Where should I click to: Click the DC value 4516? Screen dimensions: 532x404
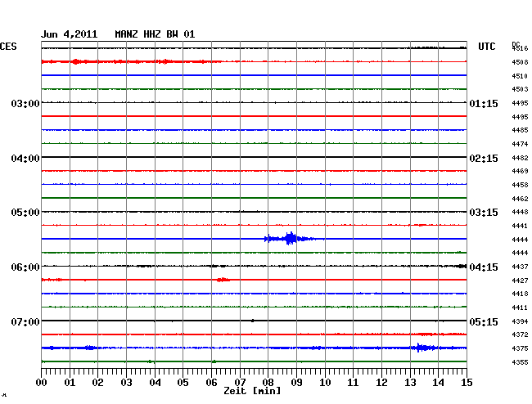coord(520,49)
